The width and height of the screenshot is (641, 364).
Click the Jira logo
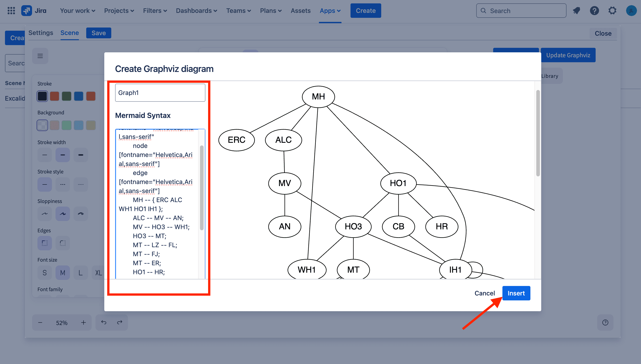[34, 11]
